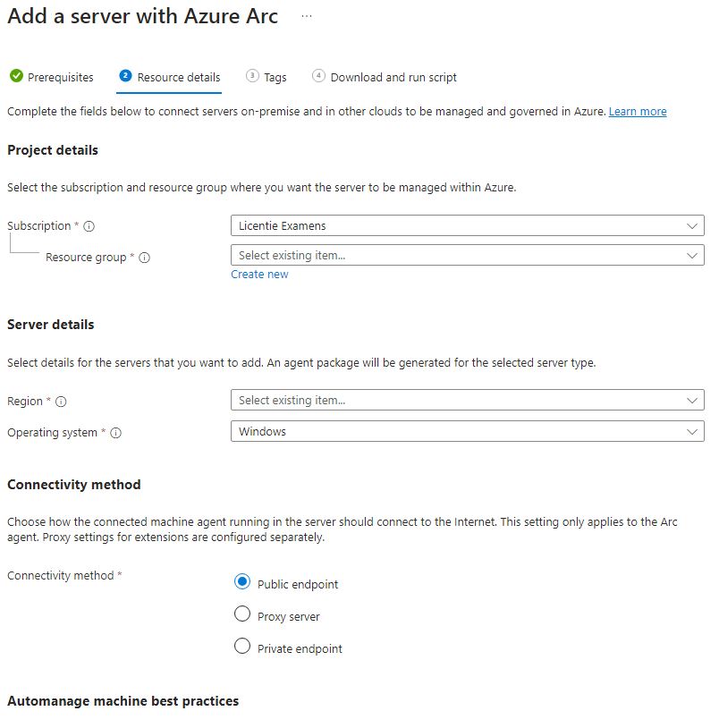
Task: Expand the Operating system dropdown
Action: 467,431
